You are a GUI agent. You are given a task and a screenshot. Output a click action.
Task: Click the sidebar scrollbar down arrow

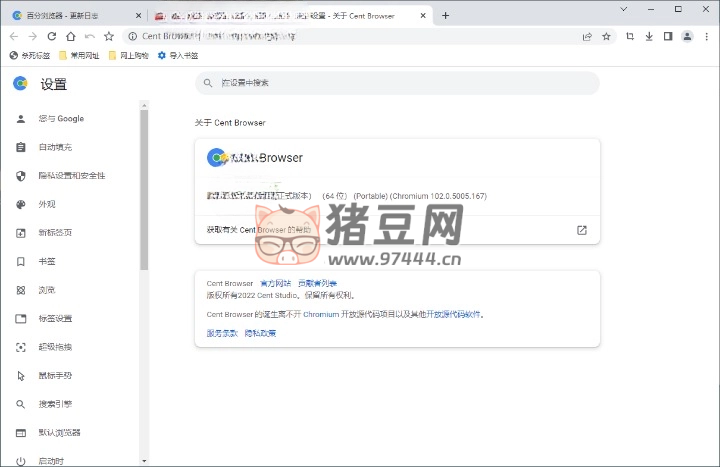144,461
